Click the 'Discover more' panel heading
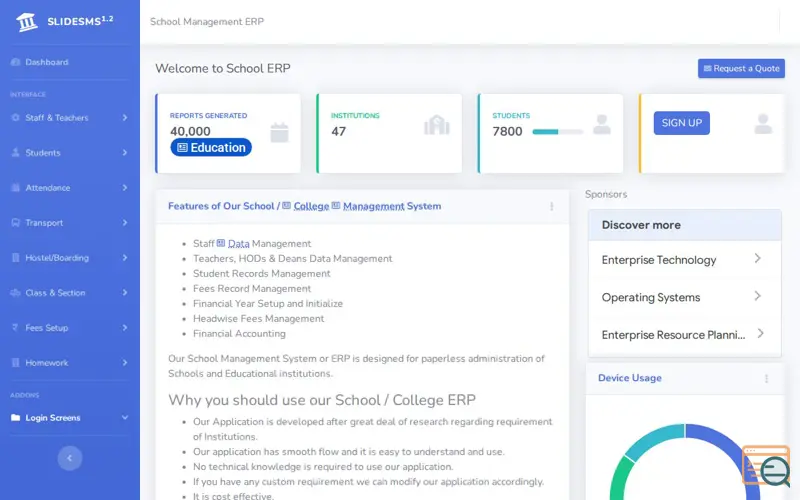Viewport: 800px width, 500px height. (641, 225)
